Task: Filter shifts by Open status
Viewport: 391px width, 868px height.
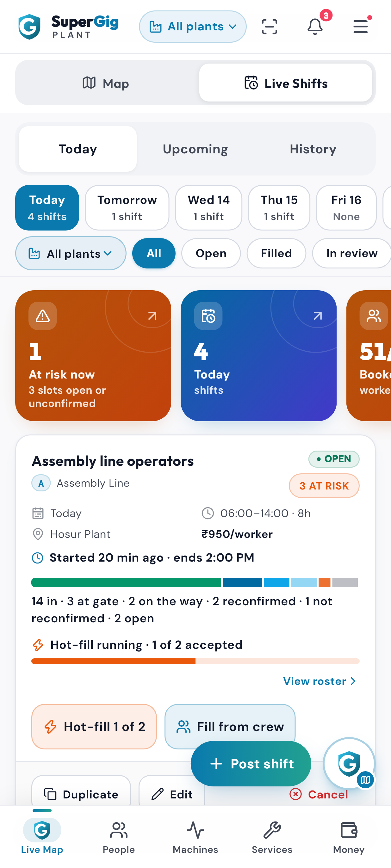Action: point(211,253)
